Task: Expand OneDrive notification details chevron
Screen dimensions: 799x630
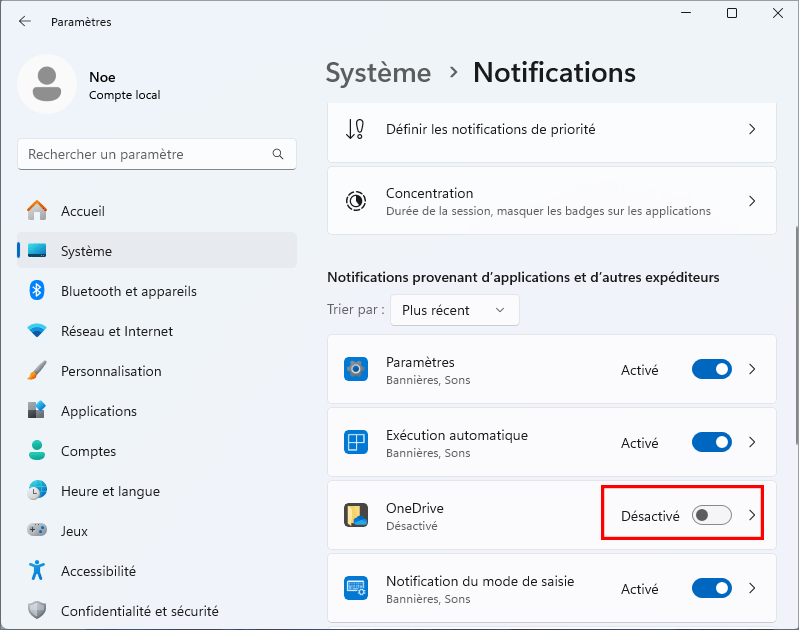Action: pyautogui.click(x=752, y=515)
